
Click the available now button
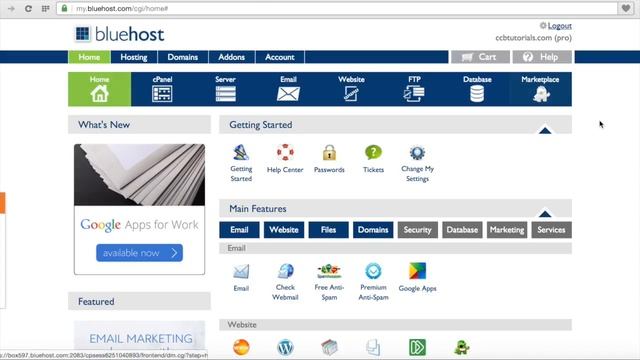pyautogui.click(x=139, y=253)
